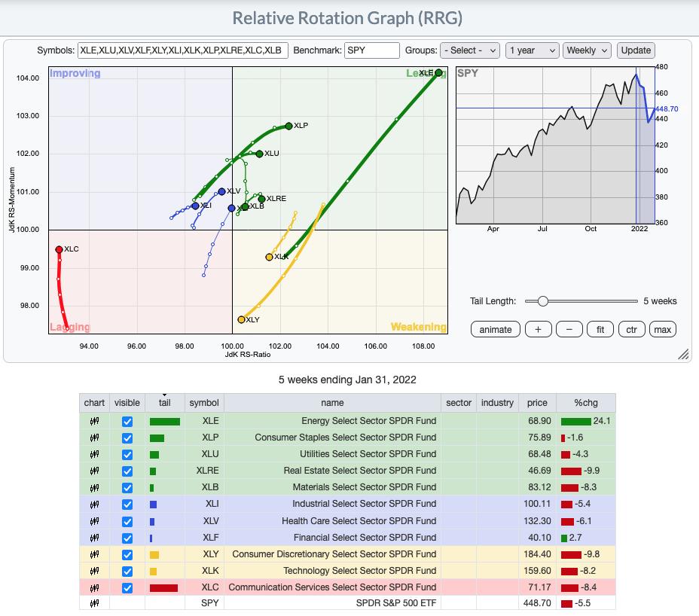This screenshot has width=699, height=616.
Task: Uncheck visibility for XLE
Action: pyautogui.click(x=127, y=421)
